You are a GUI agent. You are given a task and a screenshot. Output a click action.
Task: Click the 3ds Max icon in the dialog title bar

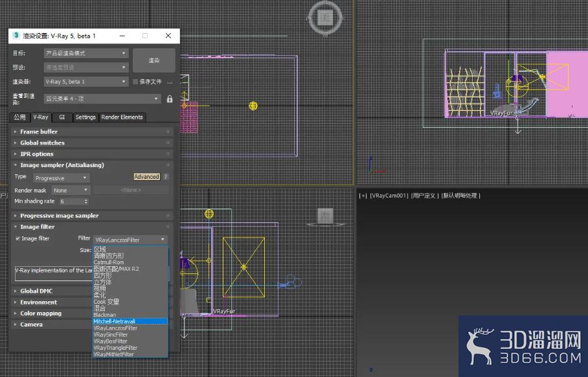pyautogui.click(x=16, y=35)
